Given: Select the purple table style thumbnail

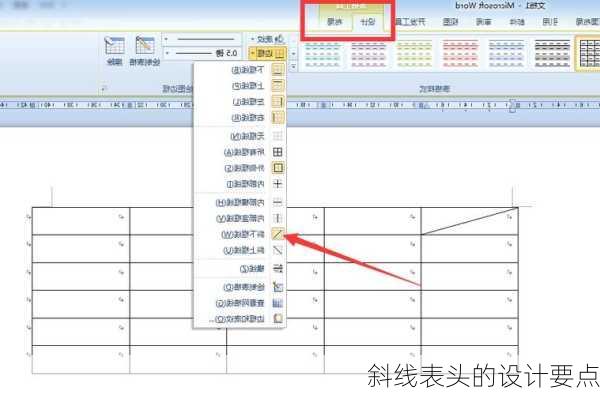Looking at the screenshot, I should tap(368, 54).
